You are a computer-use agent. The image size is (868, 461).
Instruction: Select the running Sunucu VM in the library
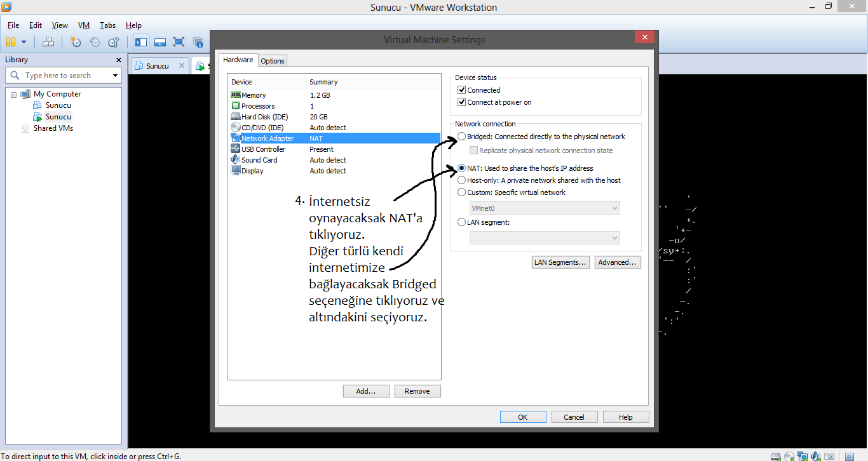(x=58, y=117)
